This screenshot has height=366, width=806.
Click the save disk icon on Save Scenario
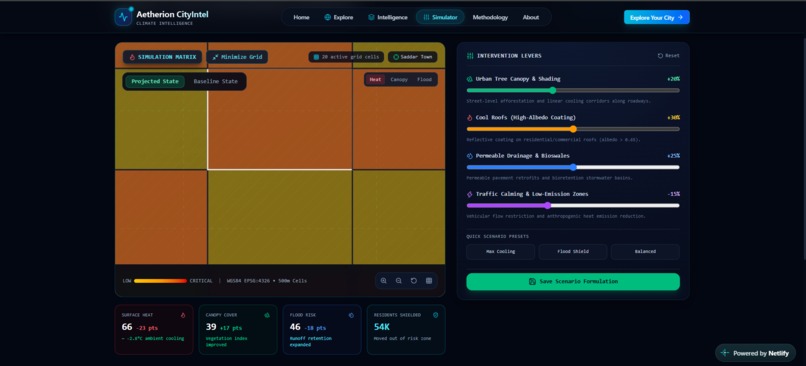coord(532,282)
